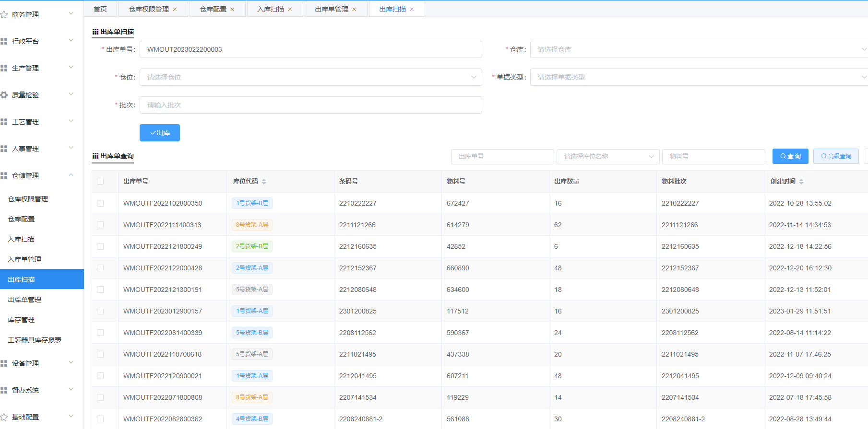The height and width of the screenshot is (429, 868).
Task: Click the 出库单号 filter search field
Action: coord(502,156)
